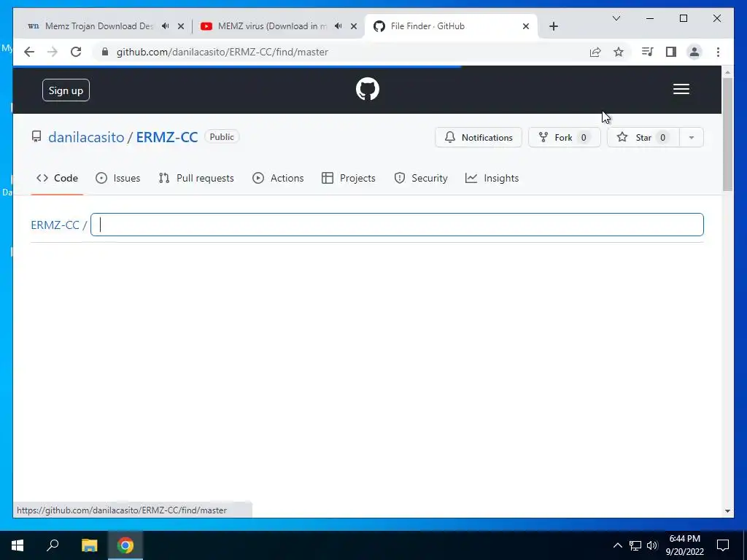The width and height of the screenshot is (747, 560).
Task: Focus the file finder search input
Action: pos(397,225)
